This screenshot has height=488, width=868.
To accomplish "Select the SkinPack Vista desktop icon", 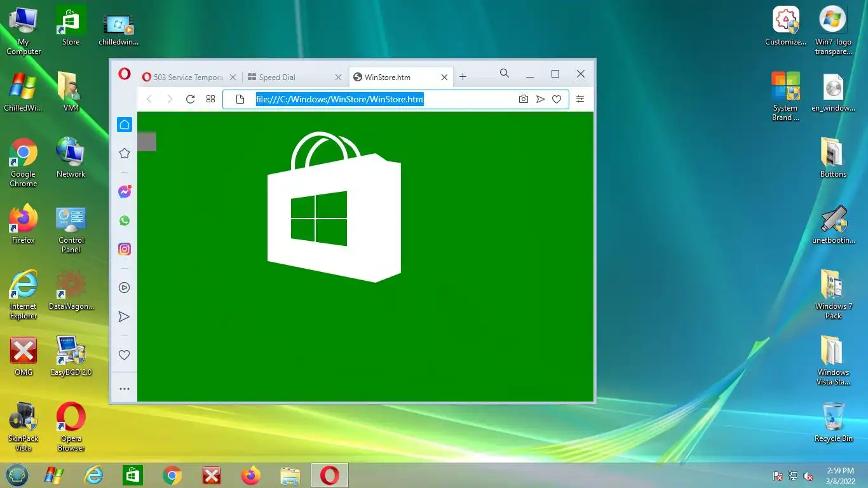I will pyautogui.click(x=24, y=427).
